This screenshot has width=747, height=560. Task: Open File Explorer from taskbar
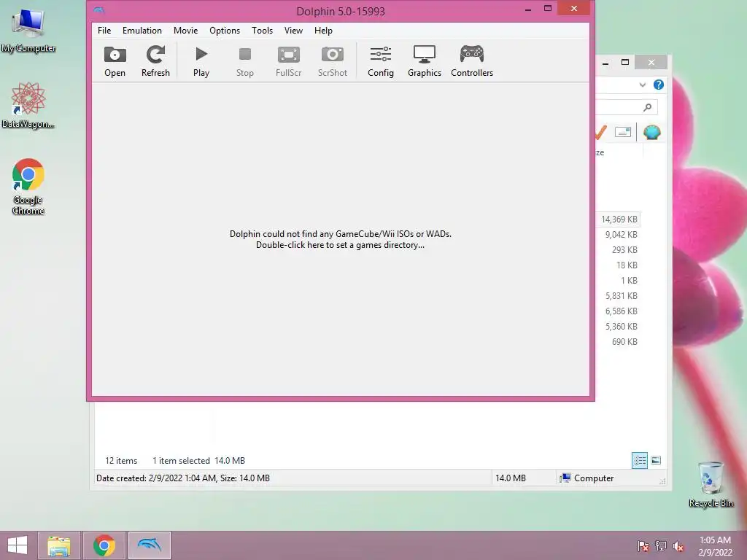(59, 545)
